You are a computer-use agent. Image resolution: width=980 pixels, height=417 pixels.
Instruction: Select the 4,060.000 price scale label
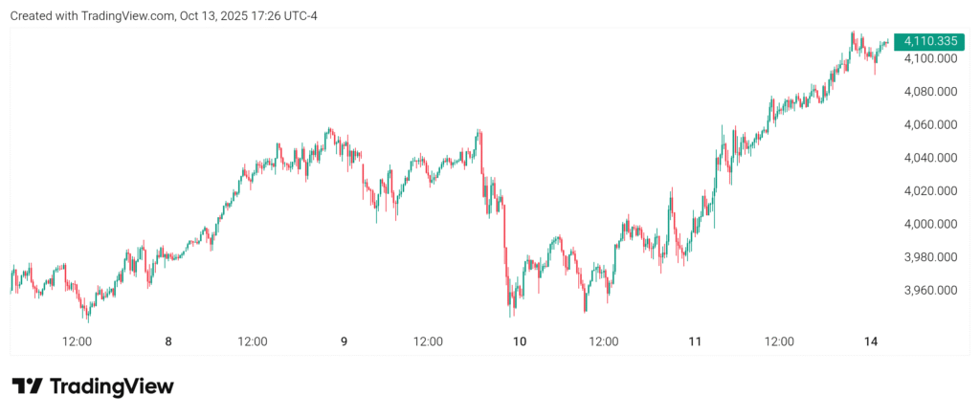pos(928,124)
